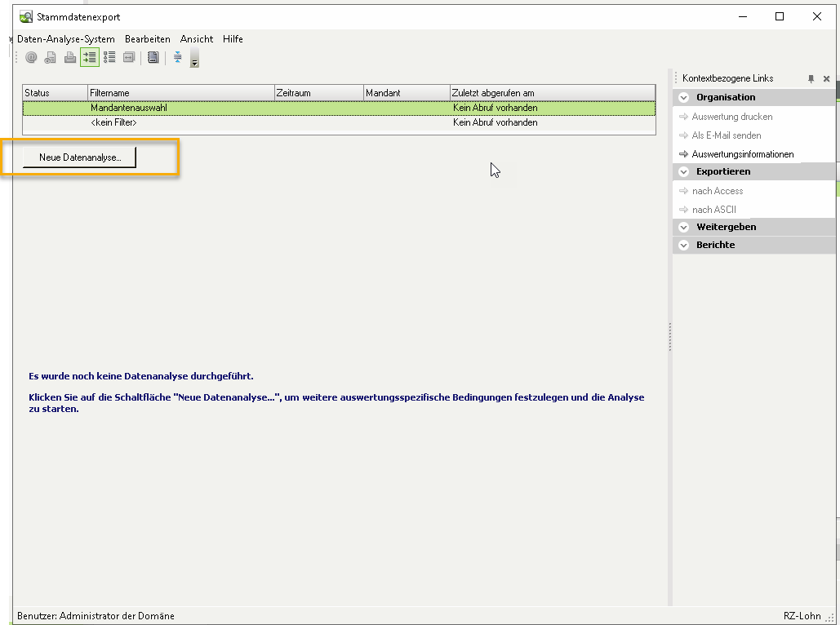Viewport: 840px width, 625px height.
Task: Click the Neue Datenanalyse... button
Action: pyautogui.click(x=80, y=157)
